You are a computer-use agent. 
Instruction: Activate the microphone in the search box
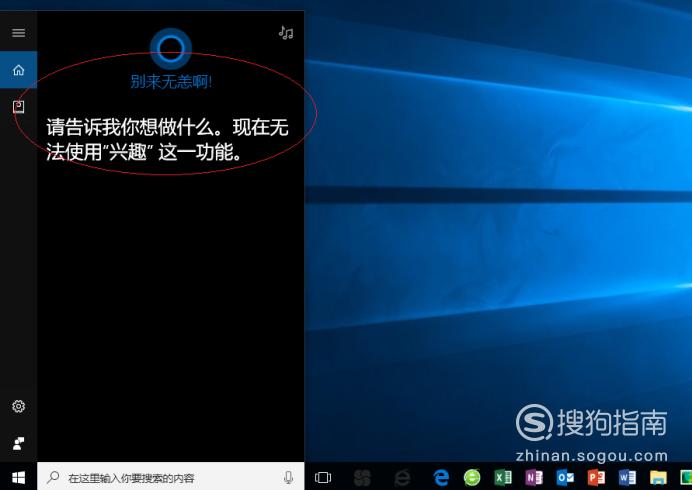point(289,477)
